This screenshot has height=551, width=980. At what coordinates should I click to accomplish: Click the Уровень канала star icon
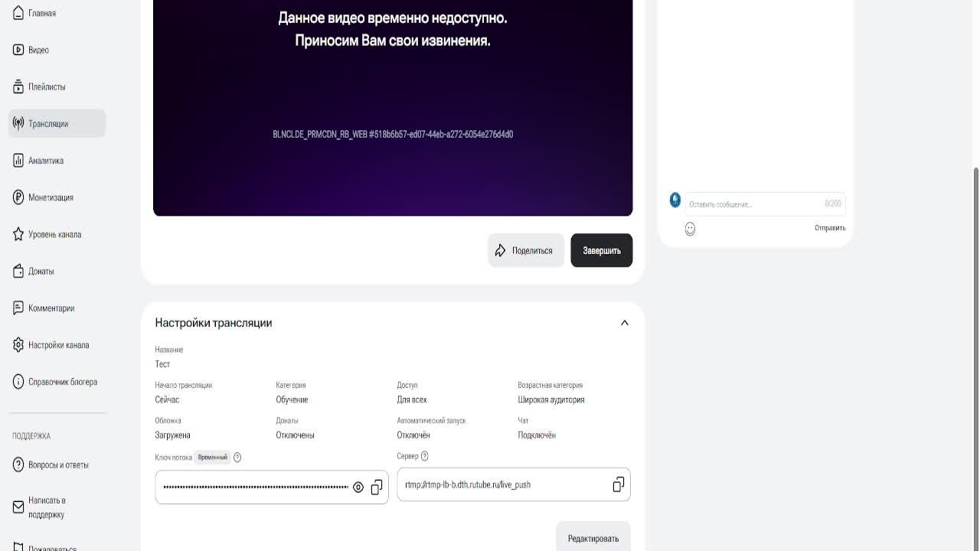click(x=18, y=234)
